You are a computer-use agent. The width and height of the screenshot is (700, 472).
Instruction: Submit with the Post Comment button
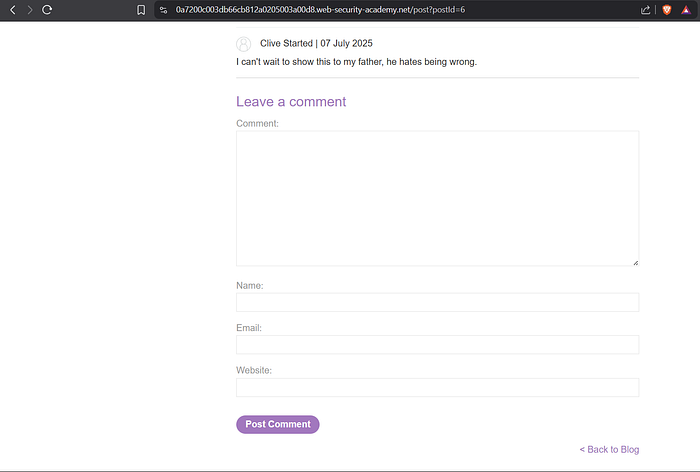pos(278,424)
